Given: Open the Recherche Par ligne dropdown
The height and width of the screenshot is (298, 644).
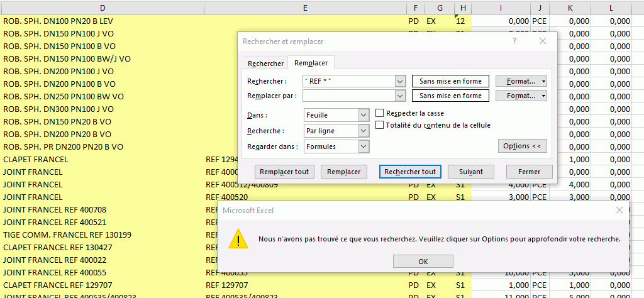Looking at the screenshot, I should click(x=363, y=131).
